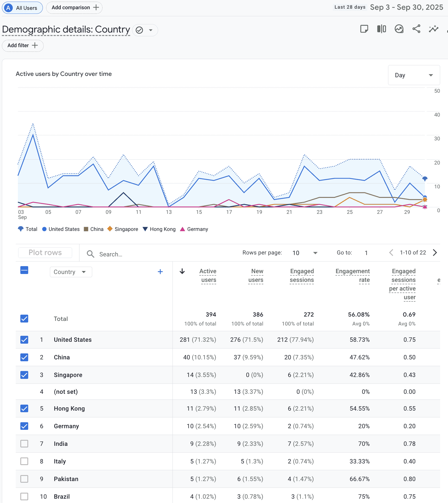448x503 pixels.
Task: Click the New users column header
Action: pos(256,275)
